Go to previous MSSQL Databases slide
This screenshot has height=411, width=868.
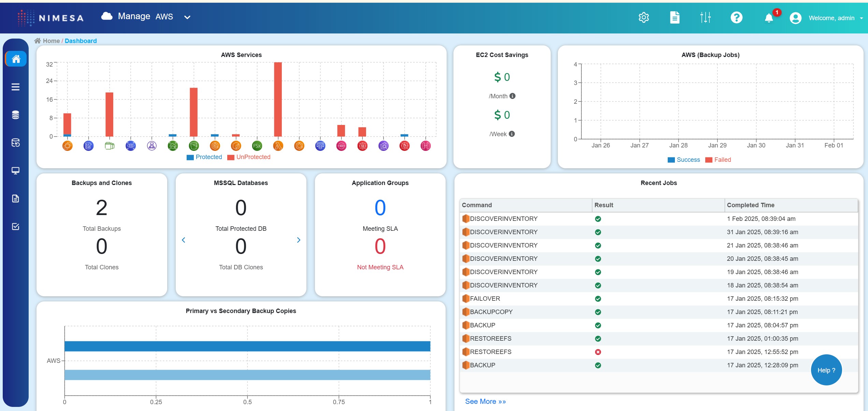184,240
